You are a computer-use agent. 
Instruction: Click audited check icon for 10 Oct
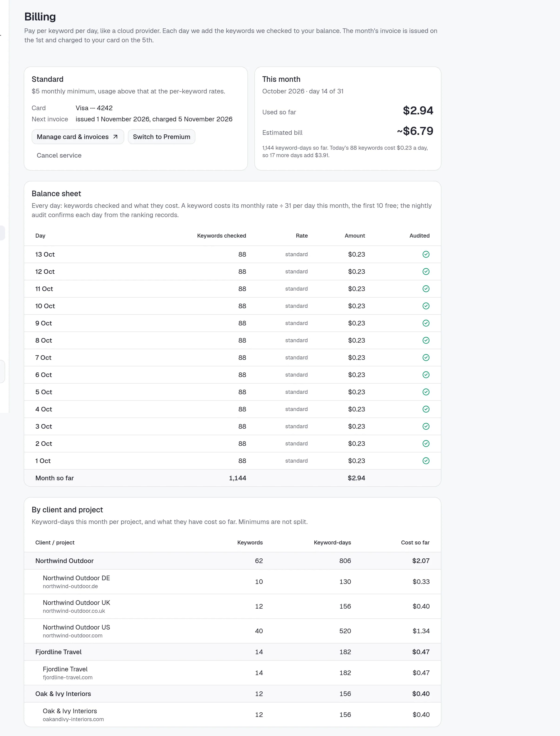[x=426, y=306]
